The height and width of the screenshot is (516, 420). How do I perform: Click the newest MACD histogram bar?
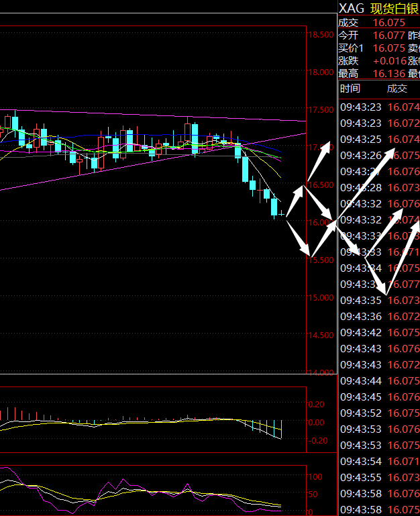pyautogui.click(x=282, y=429)
